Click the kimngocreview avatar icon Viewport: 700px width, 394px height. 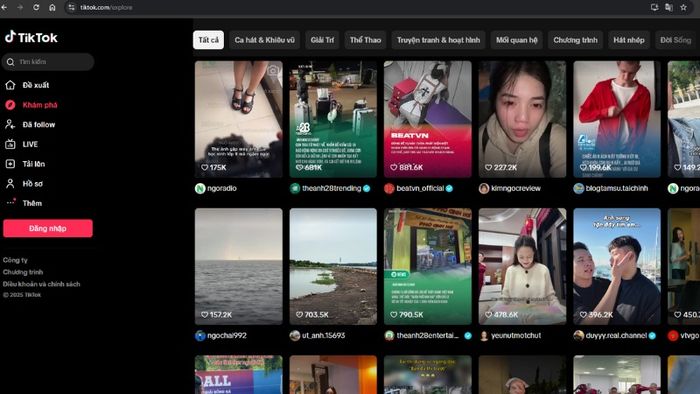484,188
